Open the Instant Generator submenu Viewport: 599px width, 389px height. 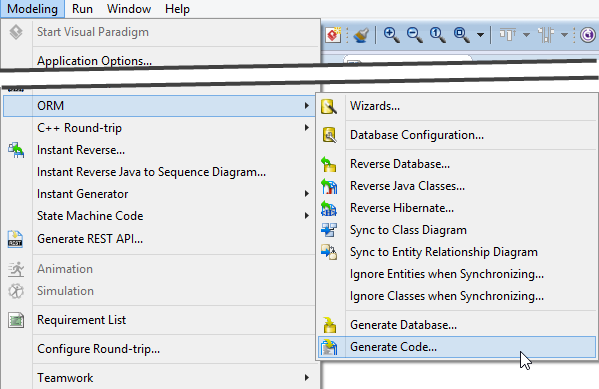pyautogui.click(x=159, y=194)
